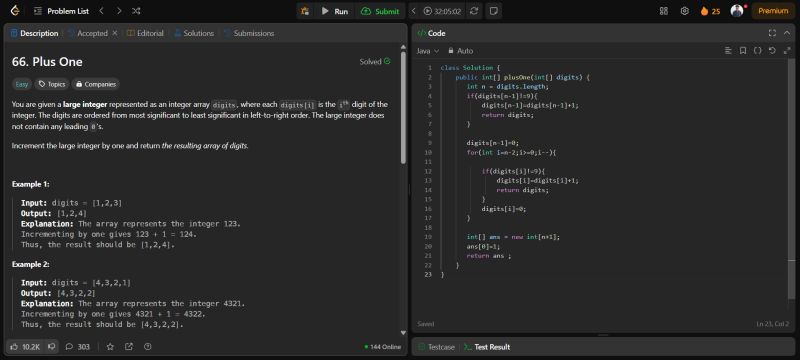Open the Solutions tab

pos(194,33)
